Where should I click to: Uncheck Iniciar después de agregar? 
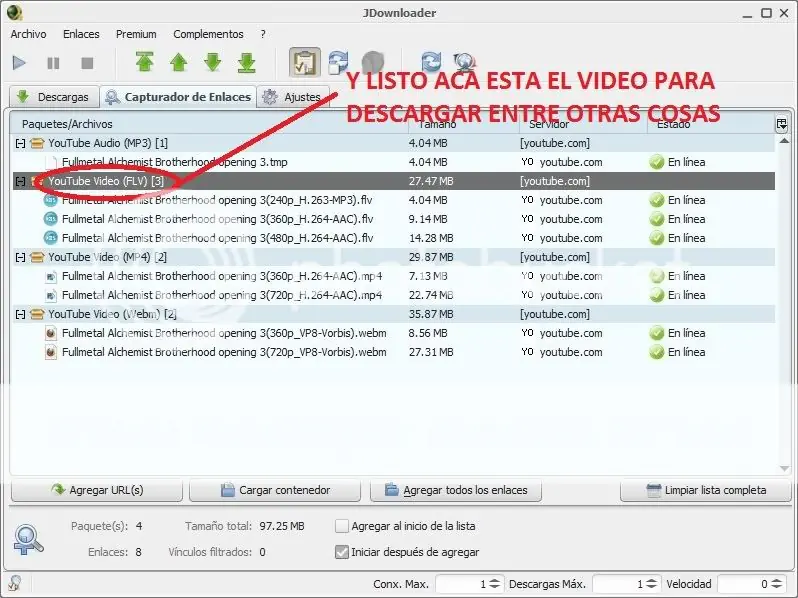[342, 552]
